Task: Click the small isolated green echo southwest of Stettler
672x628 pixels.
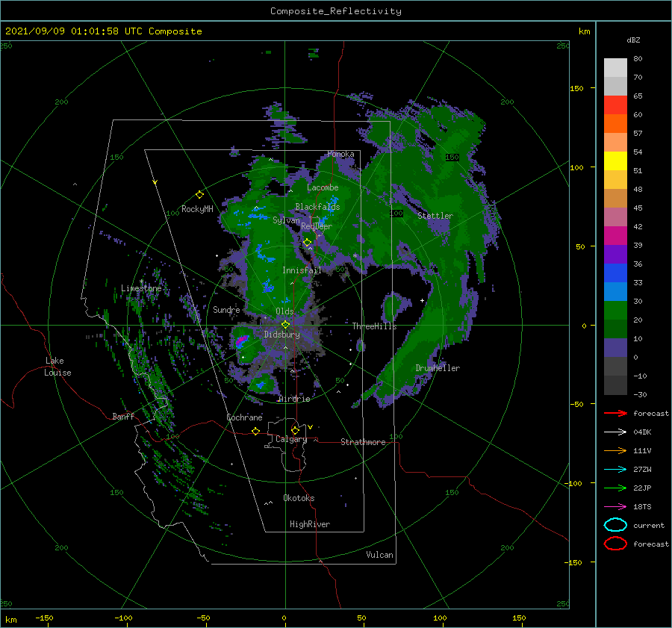Action: pyautogui.click(x=391, y=308)
